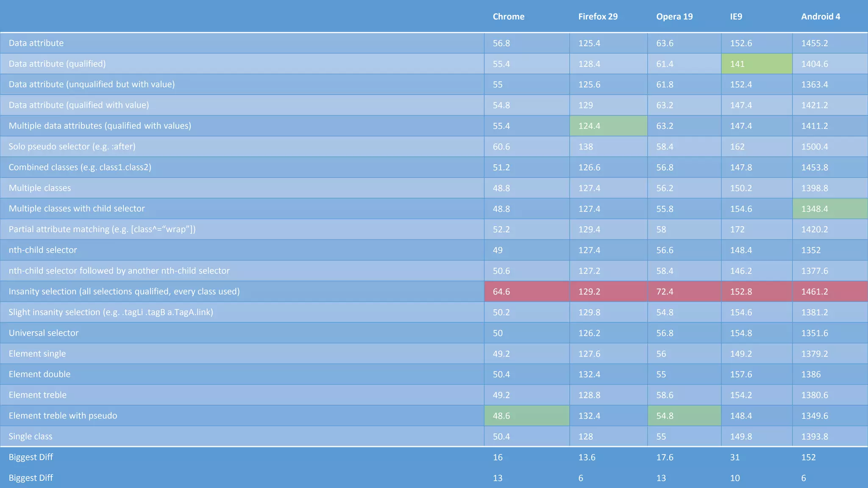This screenshot has height=488, width=868.
Task: Click the 'Single class' row label
Action: (31, 436)
